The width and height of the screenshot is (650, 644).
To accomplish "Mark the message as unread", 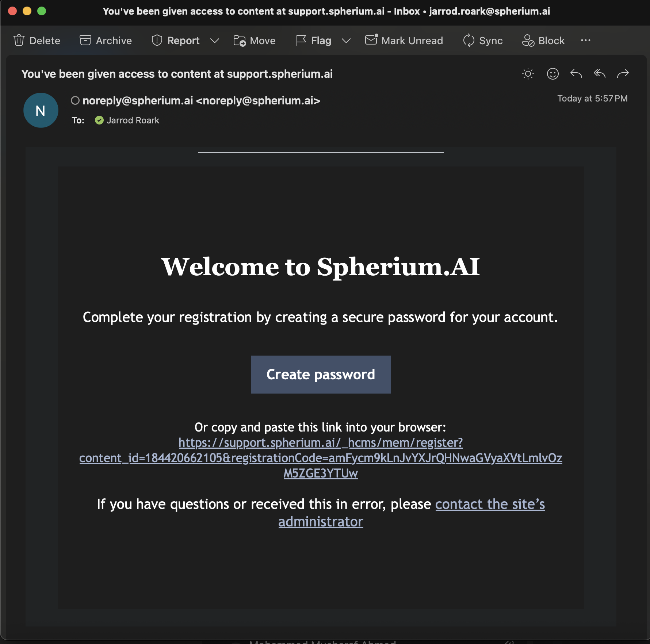I will 404,41.
